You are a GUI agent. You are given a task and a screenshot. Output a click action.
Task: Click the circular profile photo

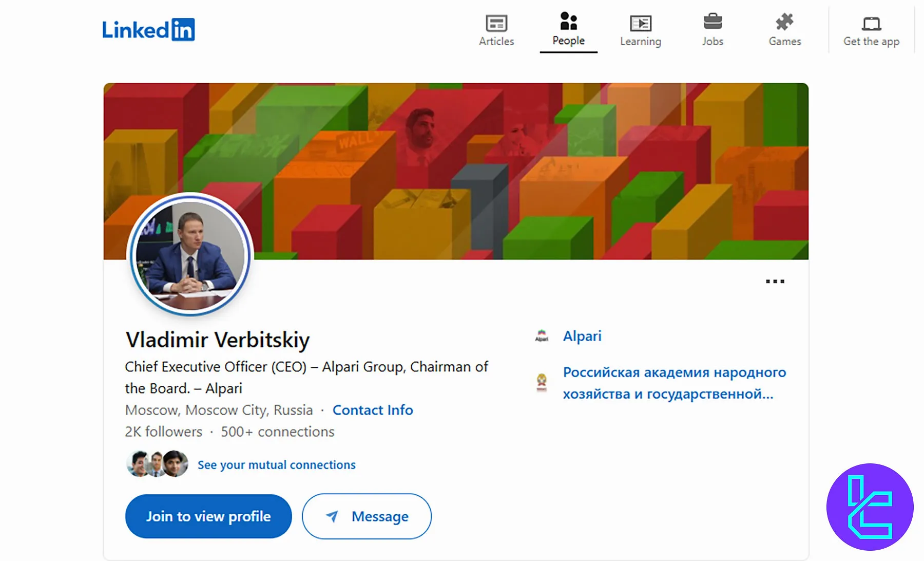190,254
